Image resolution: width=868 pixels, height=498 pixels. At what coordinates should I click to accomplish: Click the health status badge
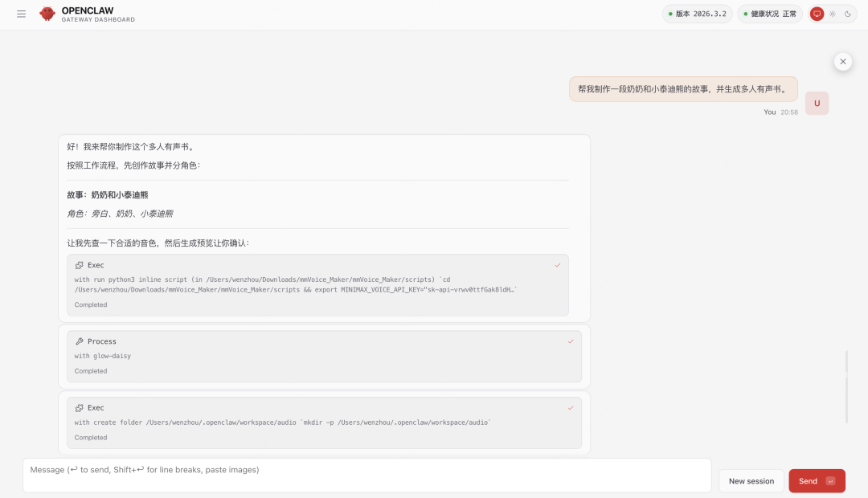tap(769, 14)
